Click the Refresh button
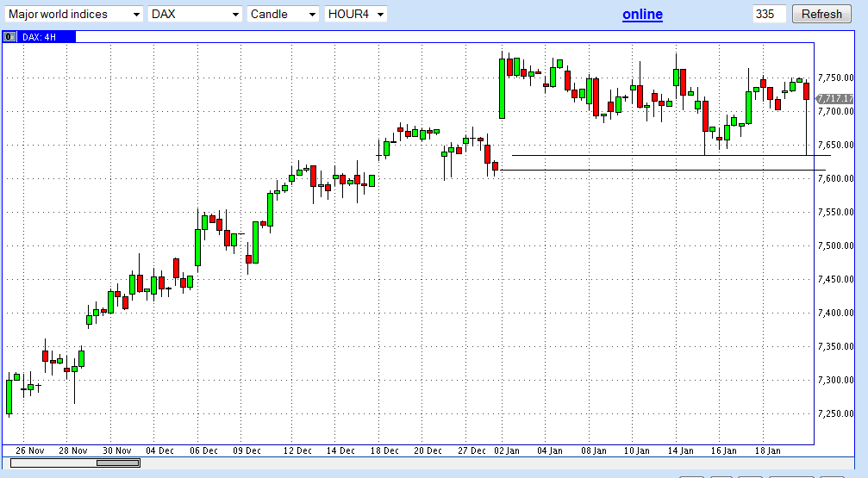The width and height of the screenshot is (868, 478). [x=821, y=14]
